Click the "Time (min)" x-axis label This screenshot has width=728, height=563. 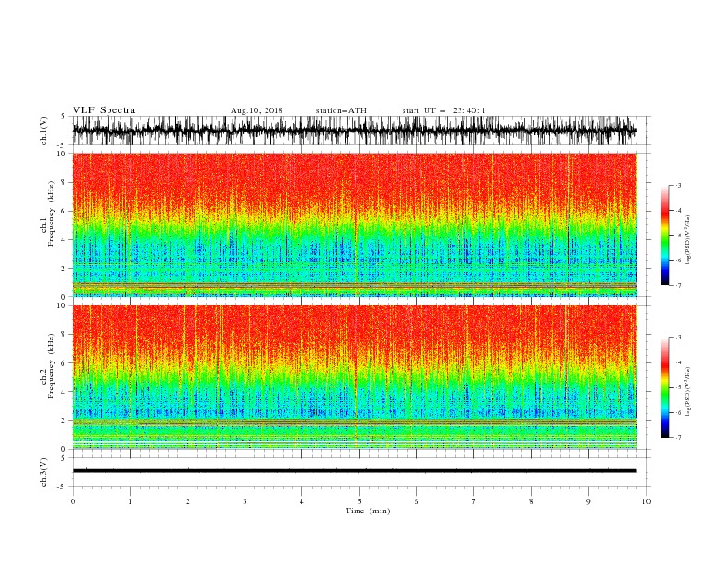368,511
